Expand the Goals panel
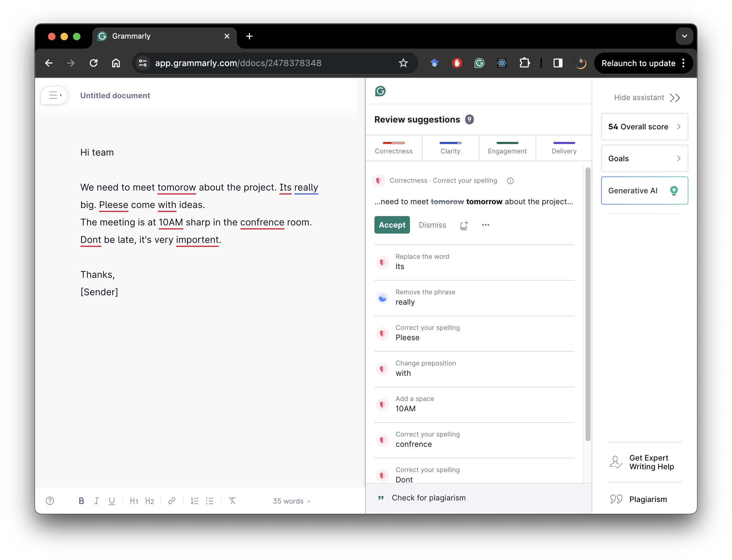Screen dimensions: 732x560 (644, 158)
